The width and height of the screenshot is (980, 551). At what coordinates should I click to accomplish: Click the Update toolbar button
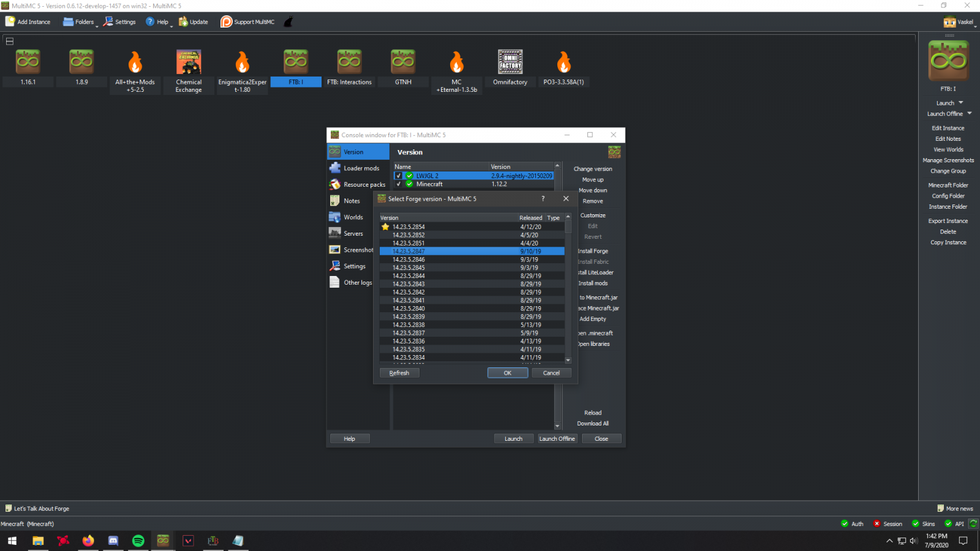pos(194,22)
